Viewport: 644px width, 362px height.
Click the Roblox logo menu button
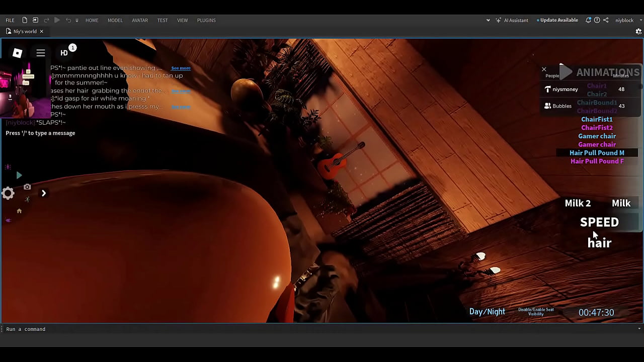(18, 53)
